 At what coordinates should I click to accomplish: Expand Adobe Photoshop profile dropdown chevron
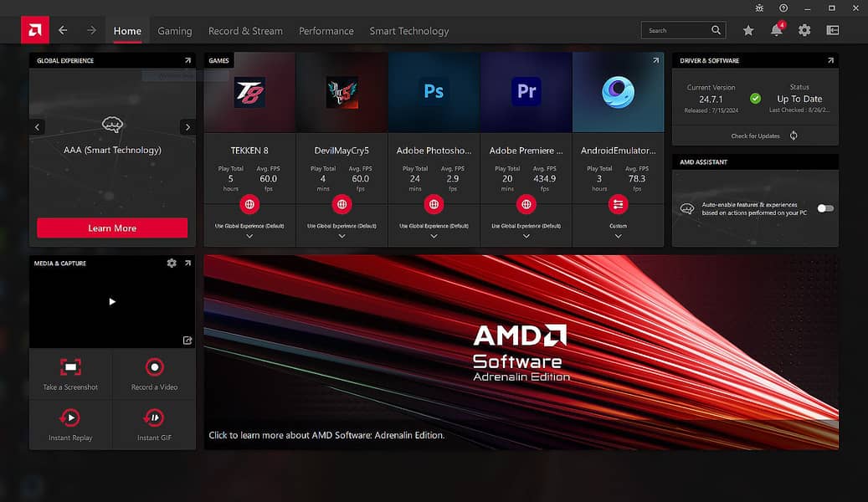click(x=434, y=236)
